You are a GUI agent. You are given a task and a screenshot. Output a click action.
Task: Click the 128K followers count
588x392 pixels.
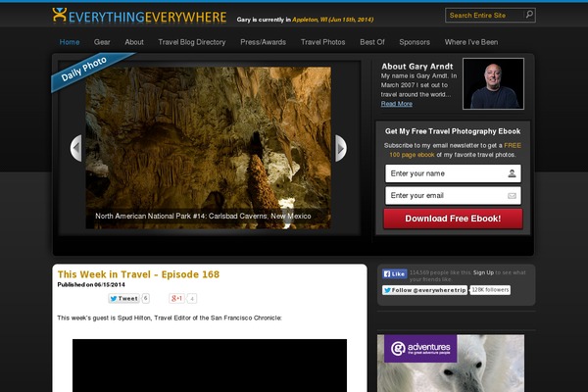coord(490,290)
